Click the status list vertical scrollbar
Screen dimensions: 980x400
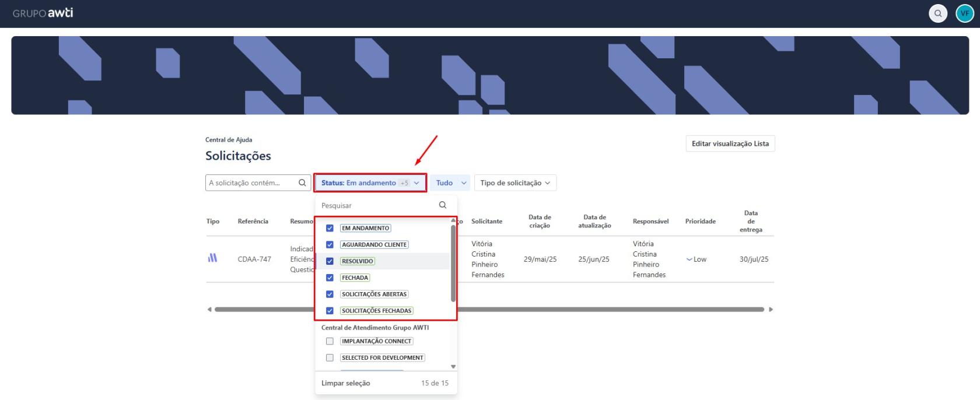(x=453, y=264)
